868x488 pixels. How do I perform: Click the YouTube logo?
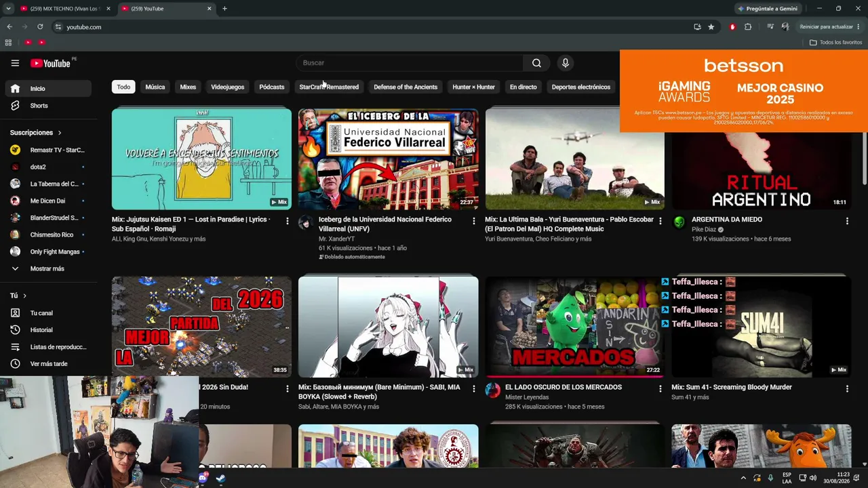(52, 63)
